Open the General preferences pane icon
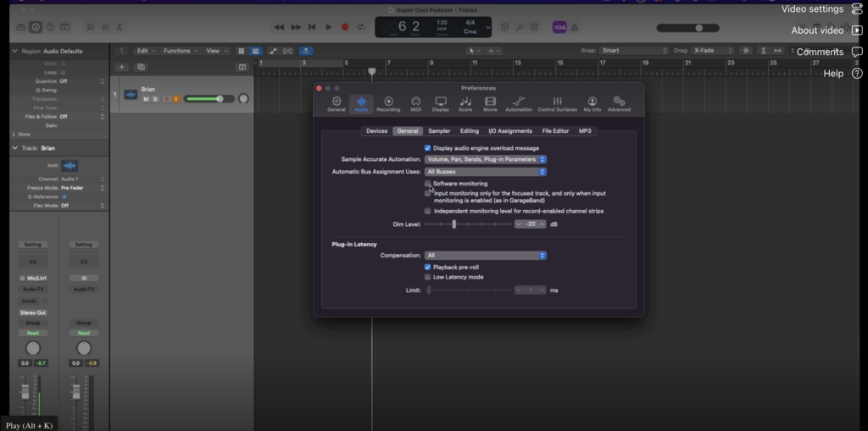 (x=336, y=104)
